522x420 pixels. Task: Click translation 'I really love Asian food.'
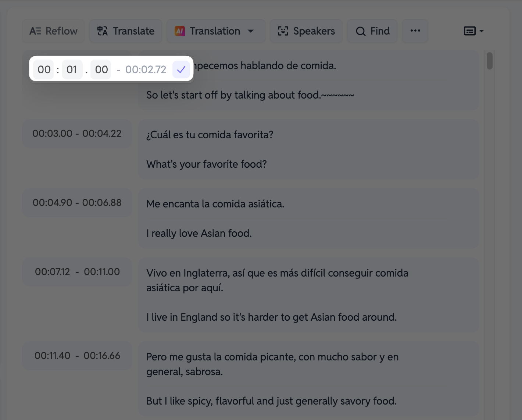(199, 233)
